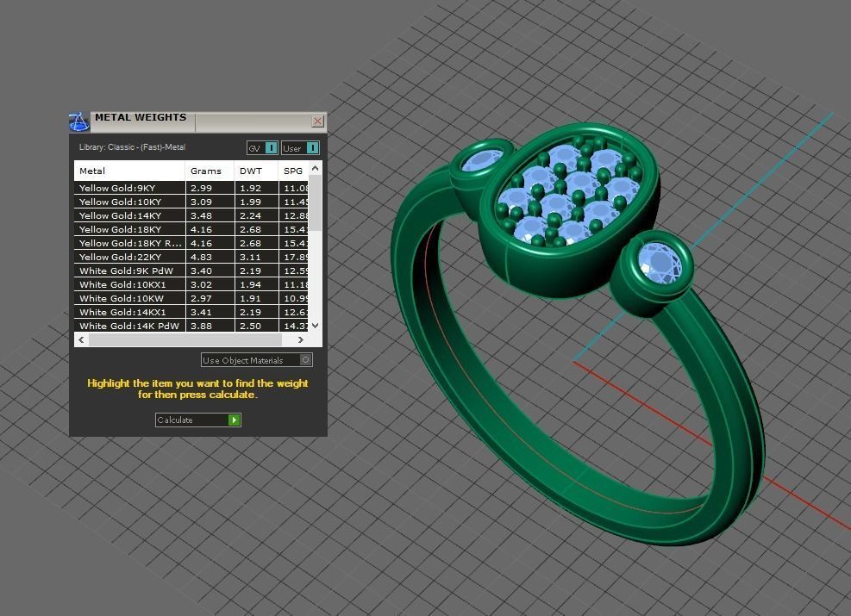
Task: Select the Yellow Gold:18KY R... row
Action: point(191,244)
